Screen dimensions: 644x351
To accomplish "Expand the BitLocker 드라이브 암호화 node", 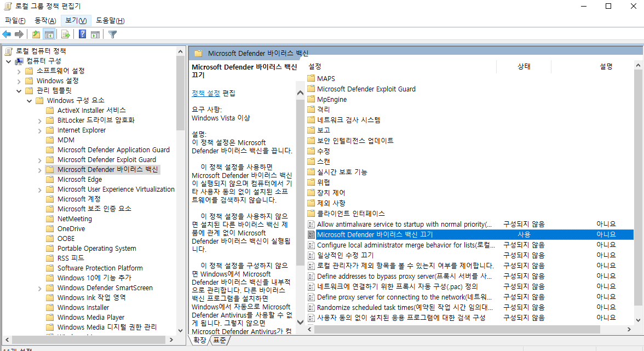I will 40,120.
